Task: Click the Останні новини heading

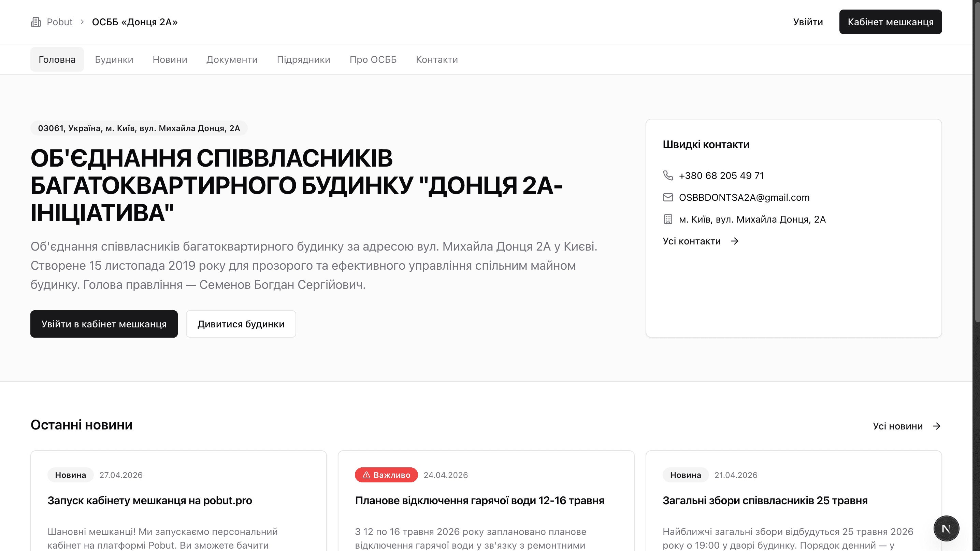Action: click(x=82, y=425)
